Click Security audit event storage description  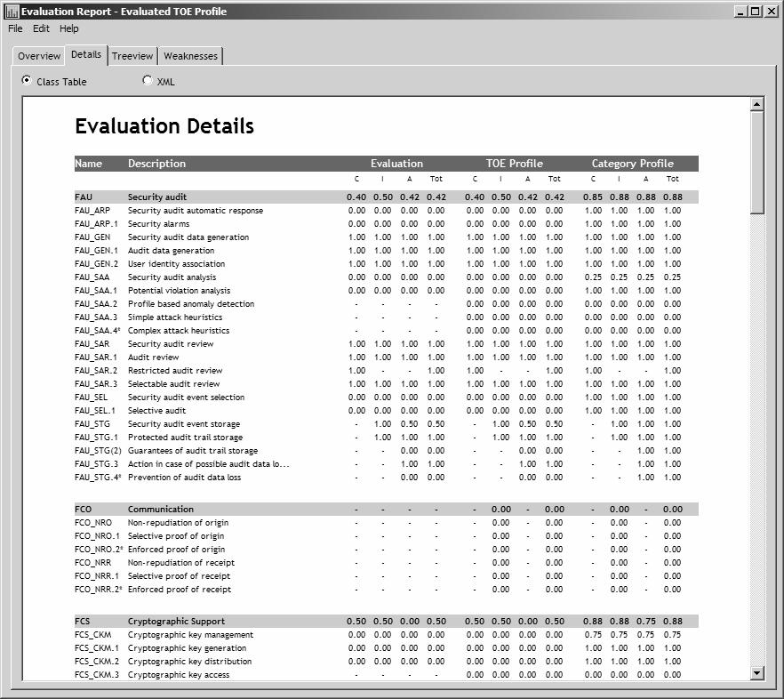tap(184, 424)
